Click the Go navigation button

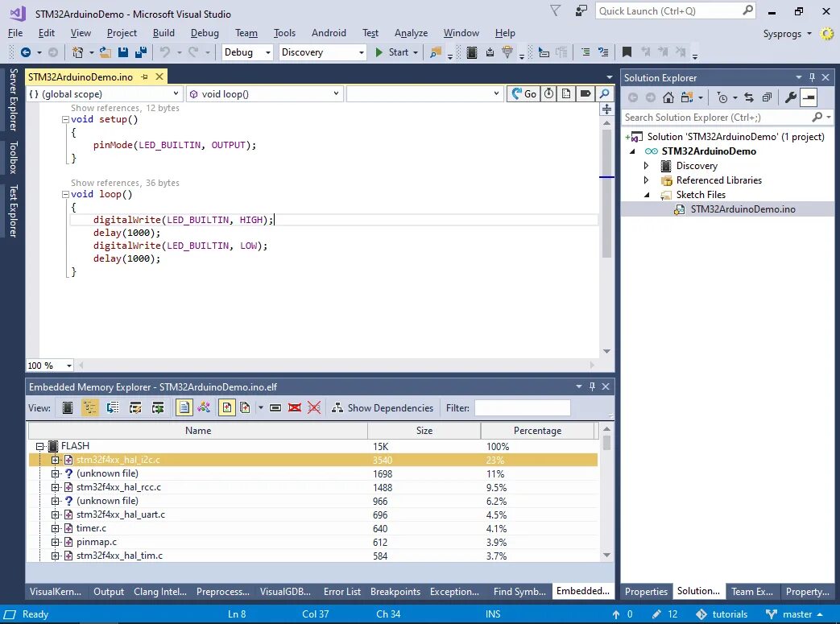click(x=523, y=93)
